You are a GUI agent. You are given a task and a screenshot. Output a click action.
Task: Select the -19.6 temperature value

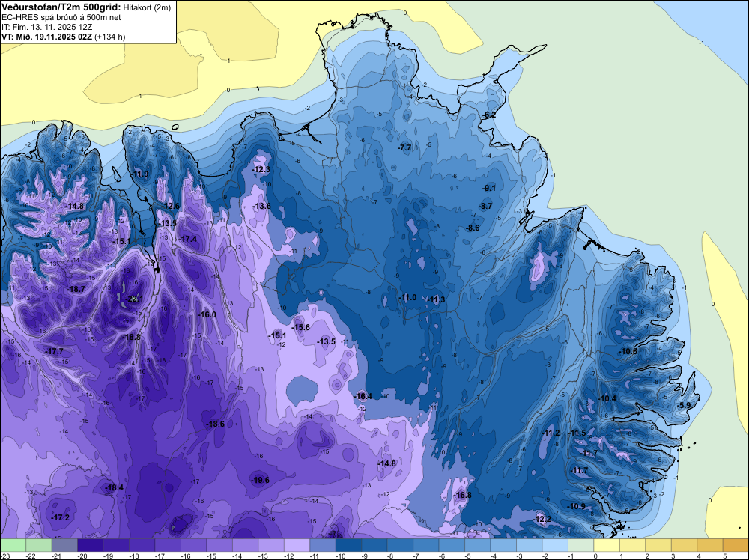261,481
